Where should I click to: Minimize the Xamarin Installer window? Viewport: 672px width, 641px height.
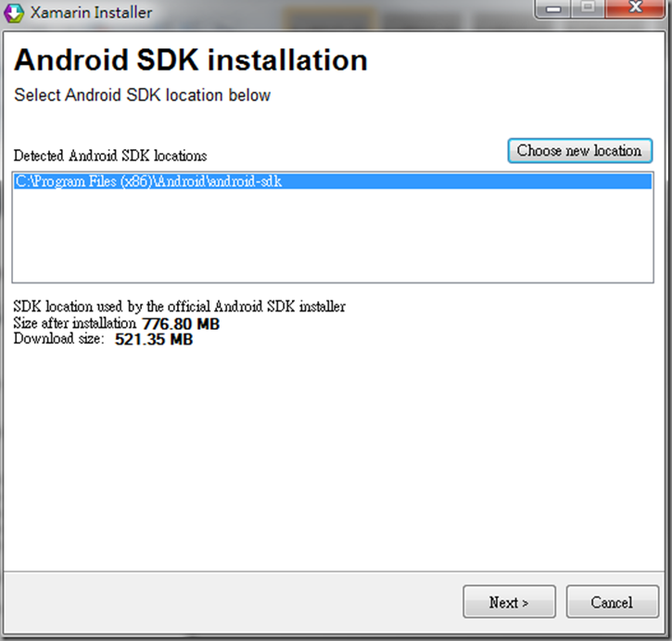tap(553, 8)
